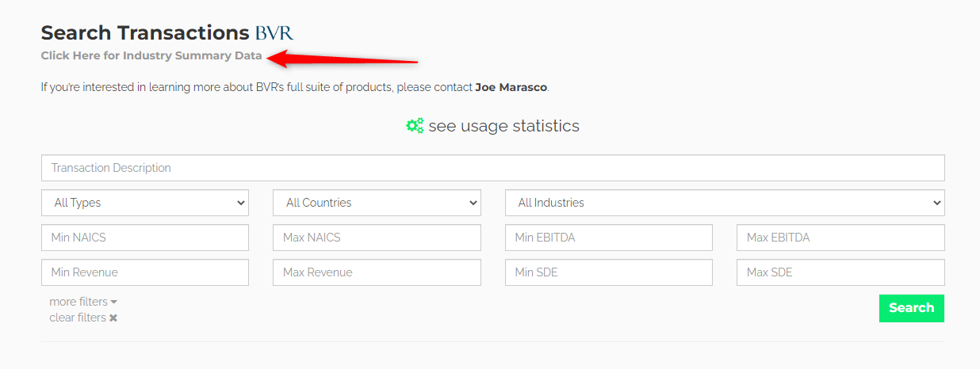Click the Max SDE input field
This screenshot has width=980, height=369.
840,272
